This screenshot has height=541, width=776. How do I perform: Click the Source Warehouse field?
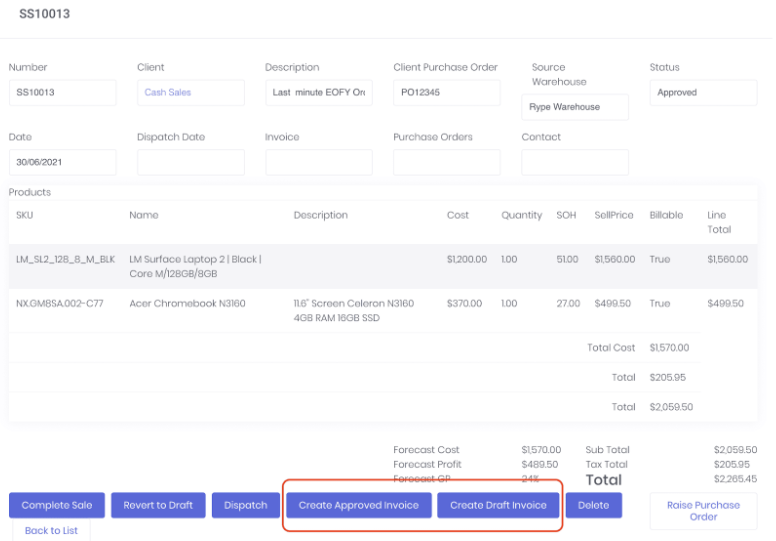coord(575,107)
